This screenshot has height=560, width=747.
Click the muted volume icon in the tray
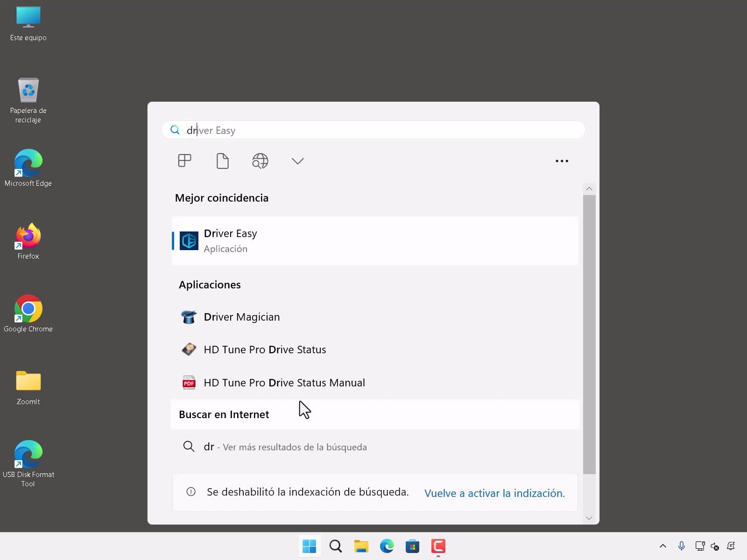pos(715,546)
